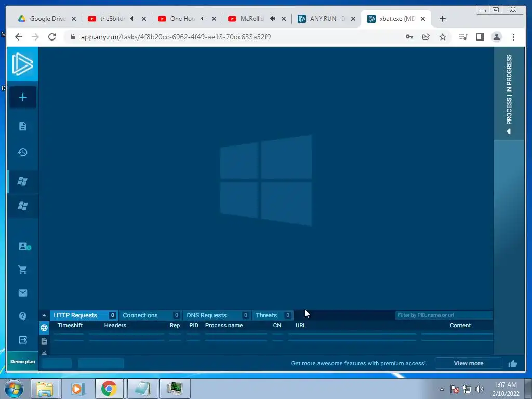Click the View more button

point(468,363)
